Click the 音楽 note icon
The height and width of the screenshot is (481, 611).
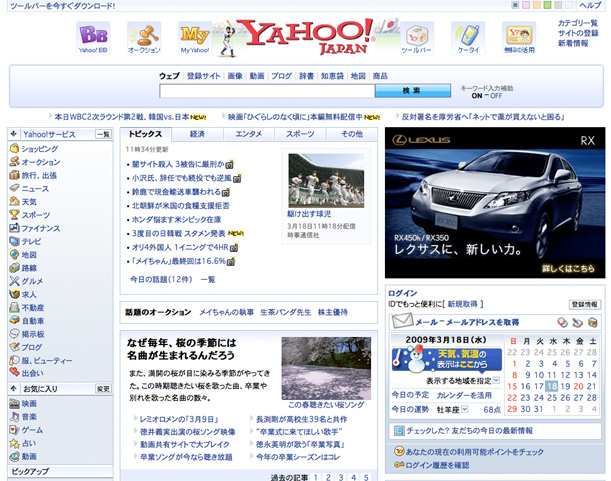(14, 417)
